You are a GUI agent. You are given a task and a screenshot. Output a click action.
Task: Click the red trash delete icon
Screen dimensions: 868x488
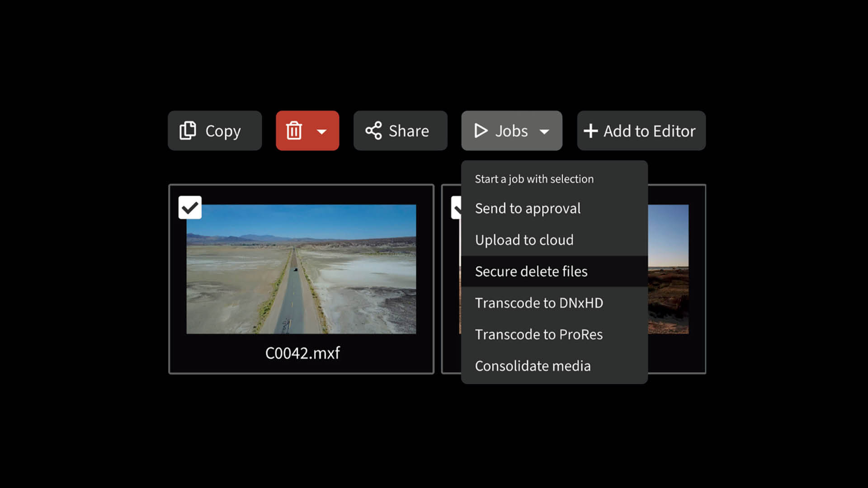point(294,131)
